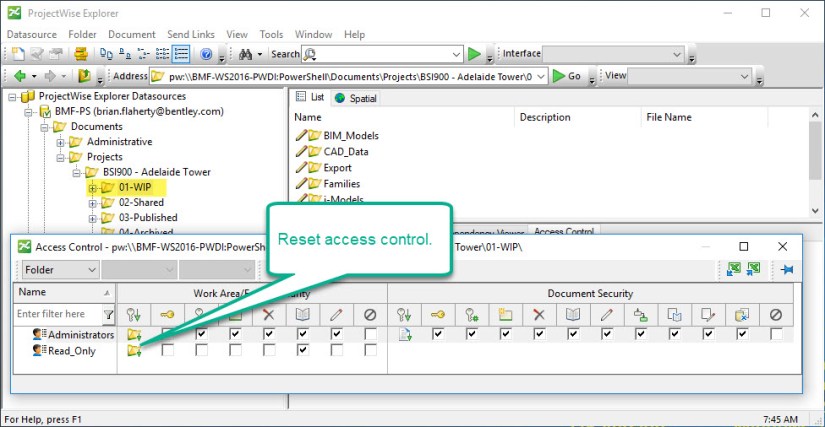Toggle Administrators document No Access checkbox

776,334
